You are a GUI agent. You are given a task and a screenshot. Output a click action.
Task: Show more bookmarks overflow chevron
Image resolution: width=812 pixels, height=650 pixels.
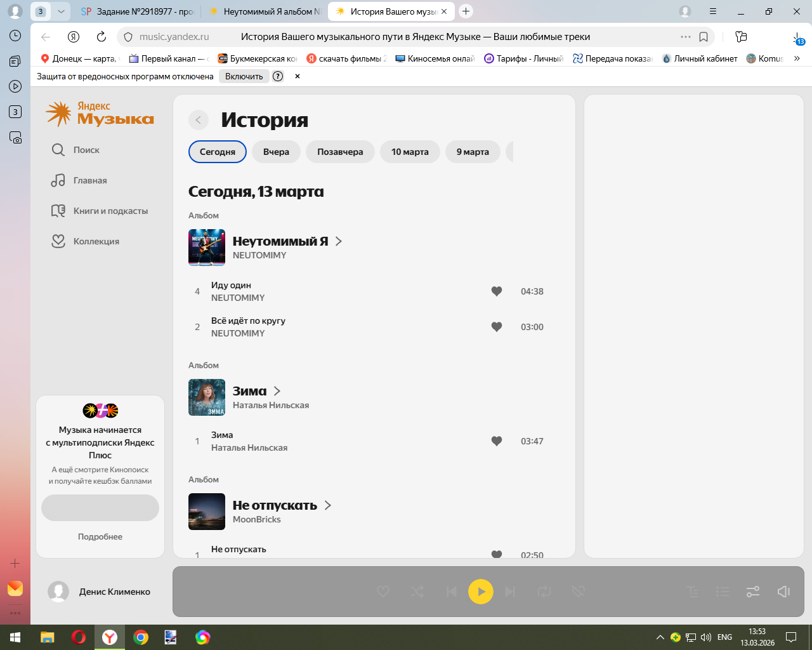coord(797,58)
